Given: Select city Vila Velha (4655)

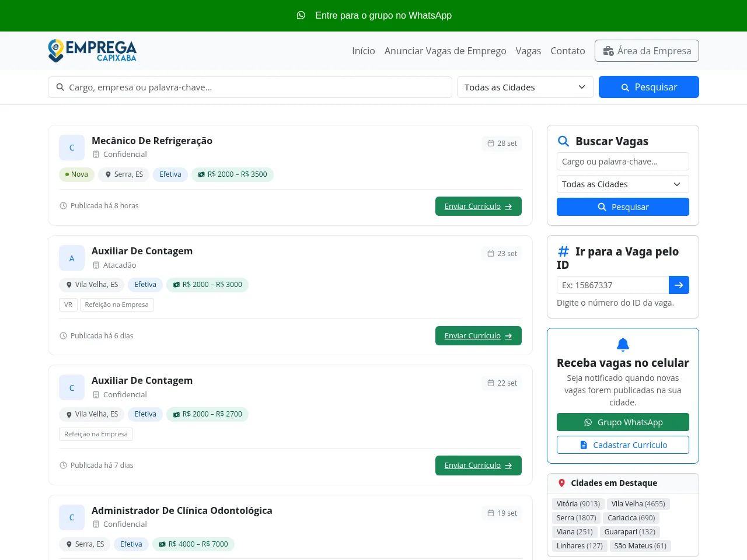Looking at the screenshot, I should (638, 504).
